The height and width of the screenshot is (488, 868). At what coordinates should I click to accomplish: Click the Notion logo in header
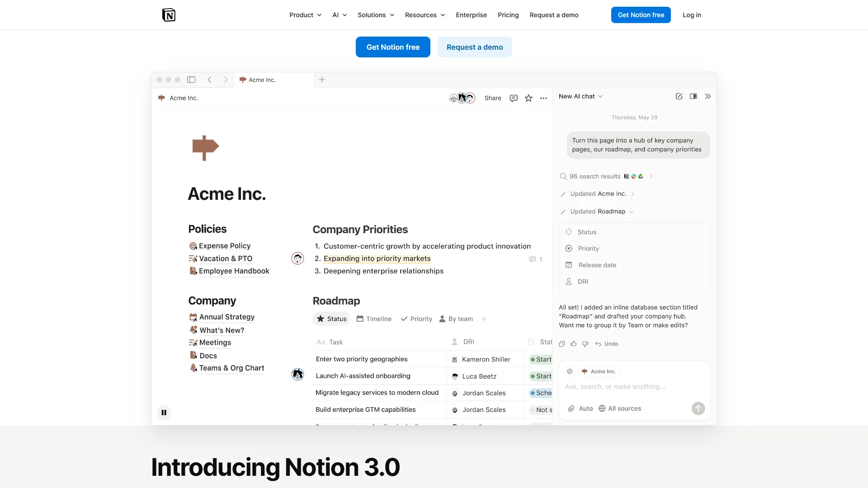point(169,15)
